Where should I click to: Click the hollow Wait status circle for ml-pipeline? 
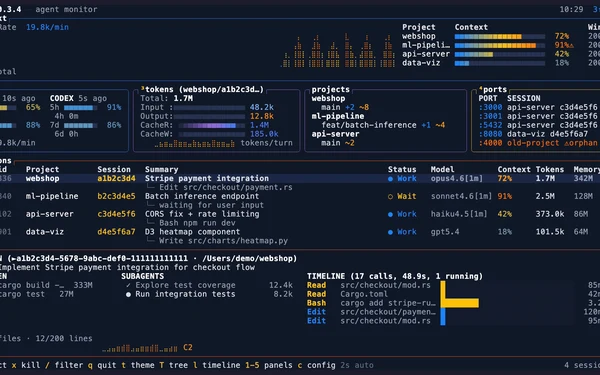click(390, 197)
